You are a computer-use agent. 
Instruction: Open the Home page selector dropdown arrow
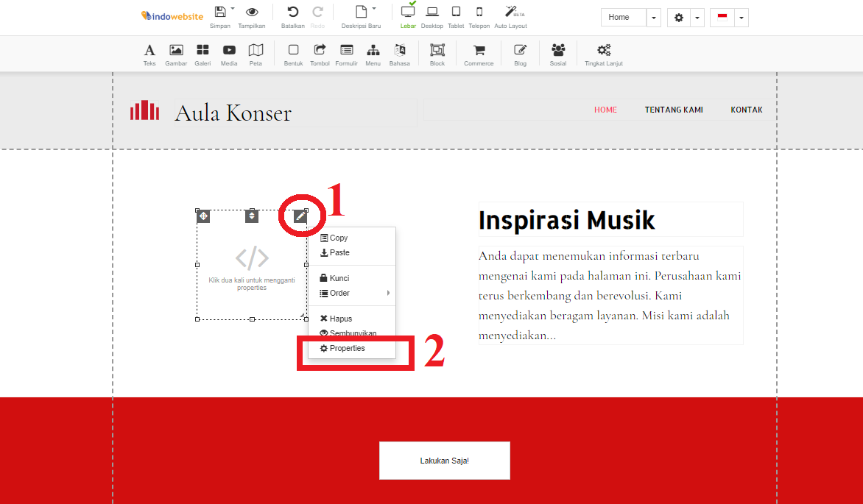(652, 17)
